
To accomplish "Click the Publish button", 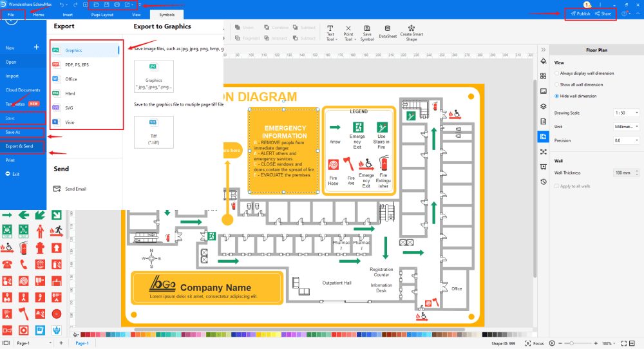I will pos(580,14).
